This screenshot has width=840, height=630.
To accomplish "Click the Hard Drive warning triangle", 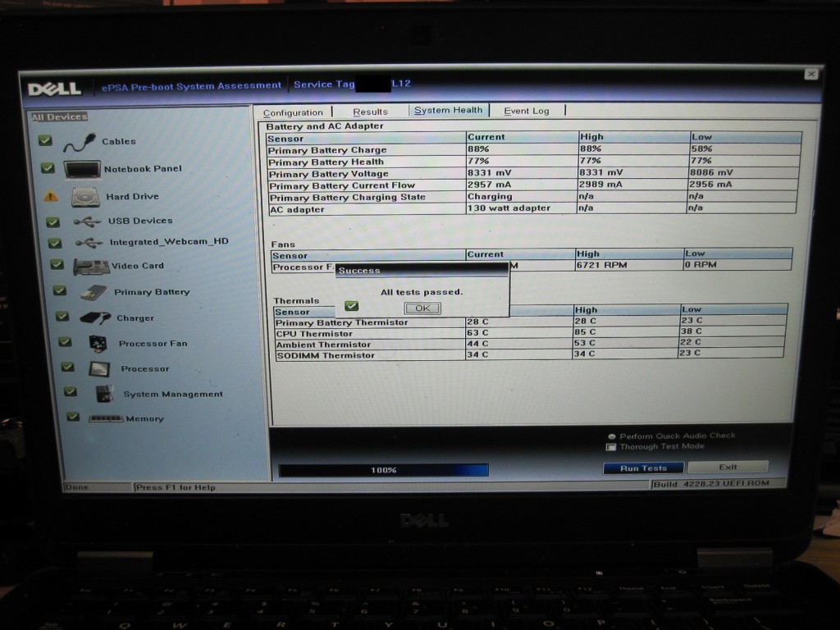I will pos(51,196).
